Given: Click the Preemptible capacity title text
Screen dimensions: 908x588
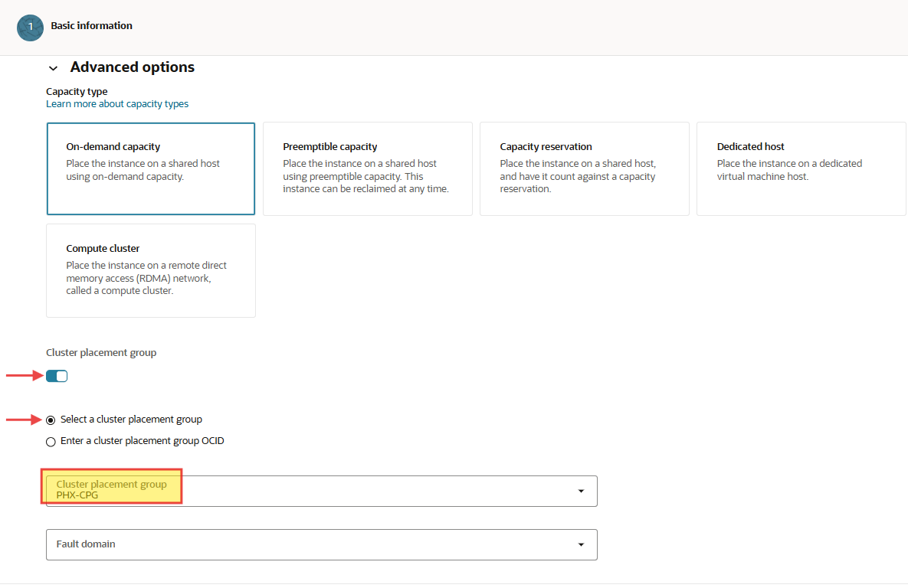Looking at the screenshot, I should tap(330, 147).
